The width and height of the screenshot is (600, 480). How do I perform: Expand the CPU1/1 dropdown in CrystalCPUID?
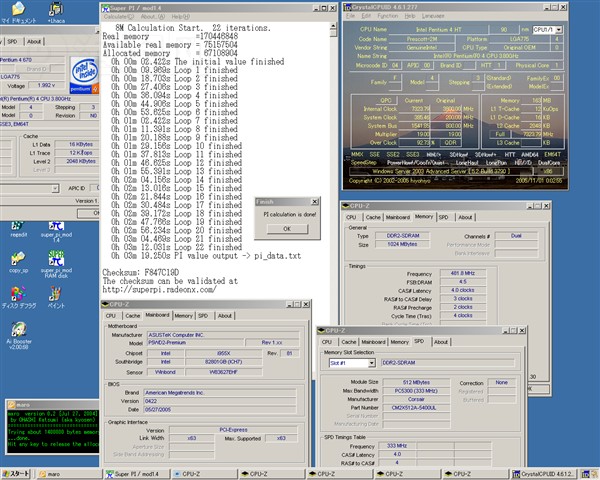pos(559,29)
